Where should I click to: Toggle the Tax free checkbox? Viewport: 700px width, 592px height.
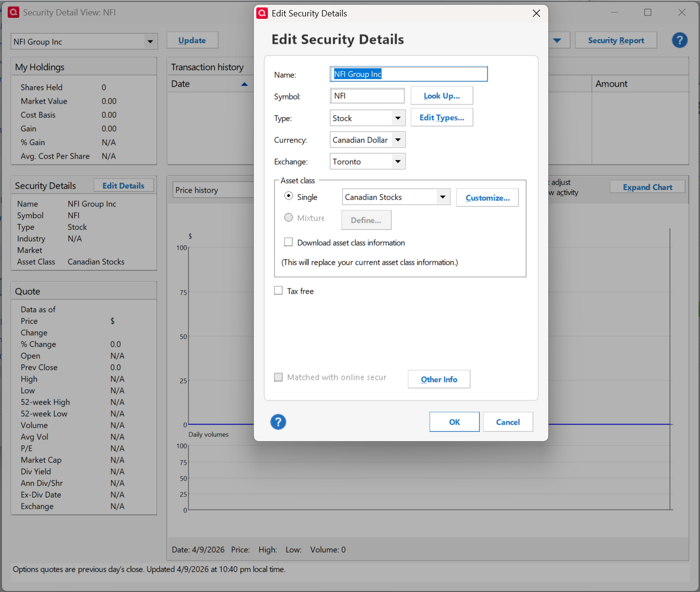[x=278, y=290]
